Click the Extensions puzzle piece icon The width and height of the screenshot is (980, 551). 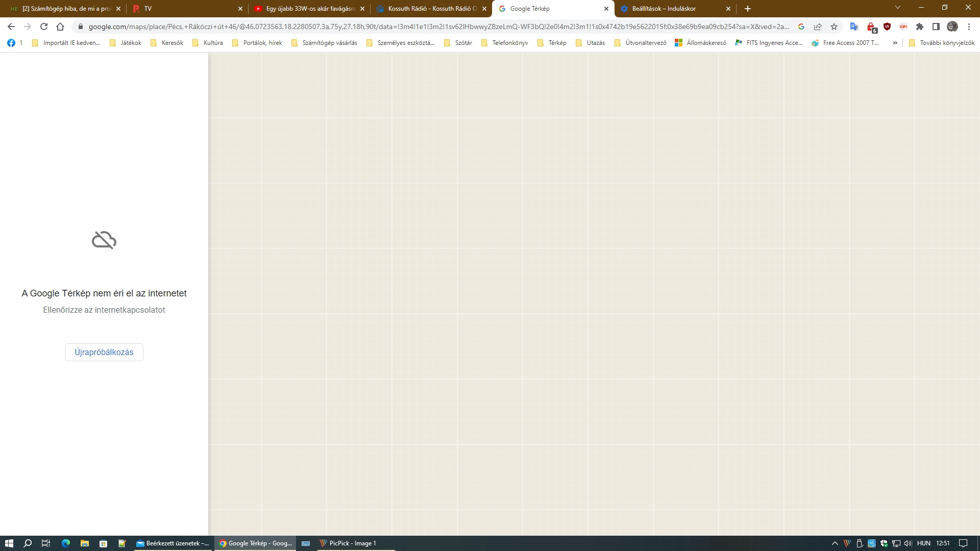[920, 27]
